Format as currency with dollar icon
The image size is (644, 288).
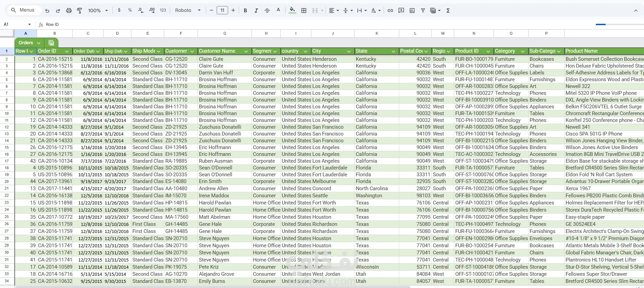coord(119,10)
